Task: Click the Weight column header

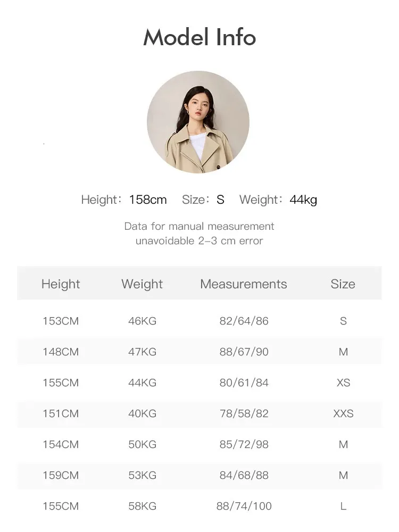Action: (x=142, y=284)
